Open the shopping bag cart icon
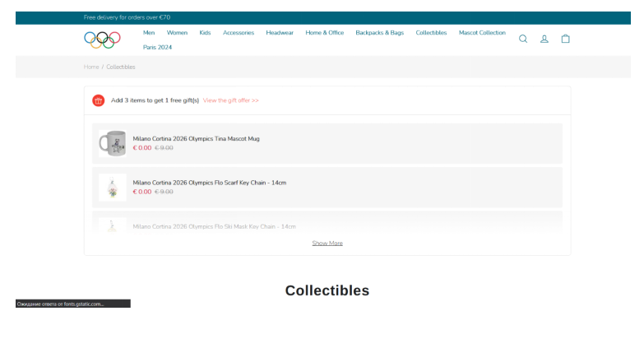 [566, 39]
